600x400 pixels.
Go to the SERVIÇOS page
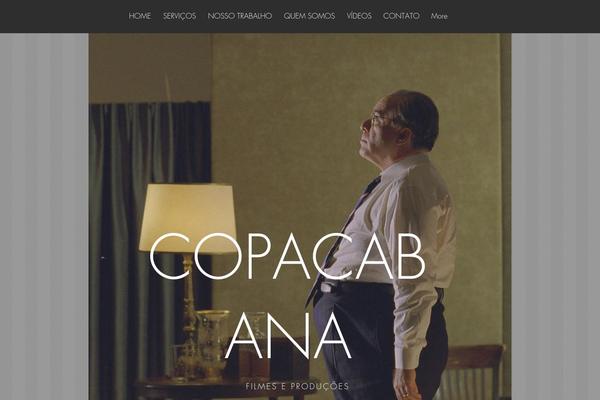click(x=179, y=16)
